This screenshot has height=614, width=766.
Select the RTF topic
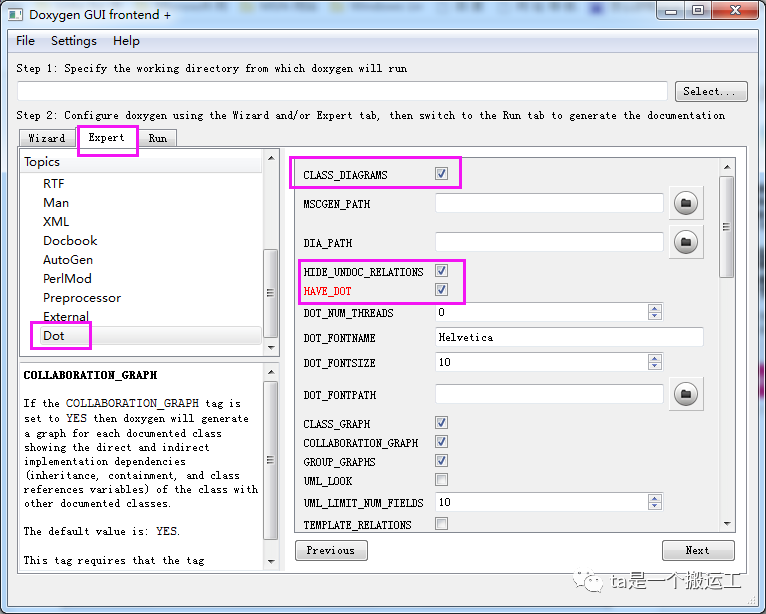point(54,184)
